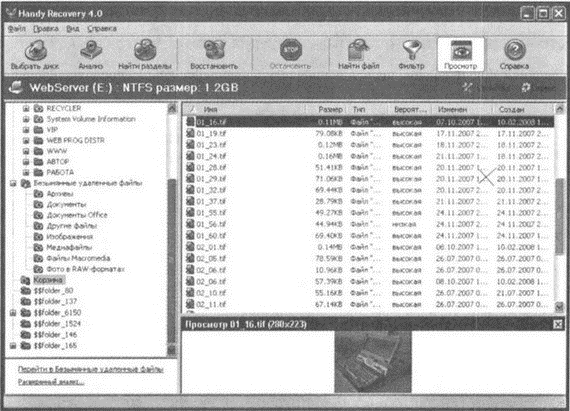The width and height of the screenshot is (570, 411).
Task: Click the 02_11.tif file icon
Action: [x=190, y=304]
